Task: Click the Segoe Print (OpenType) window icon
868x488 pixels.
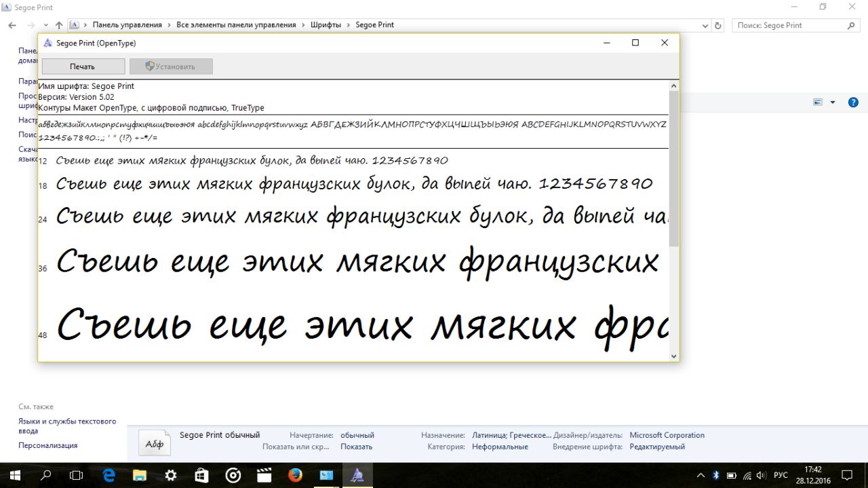Action: coord(47,43)
